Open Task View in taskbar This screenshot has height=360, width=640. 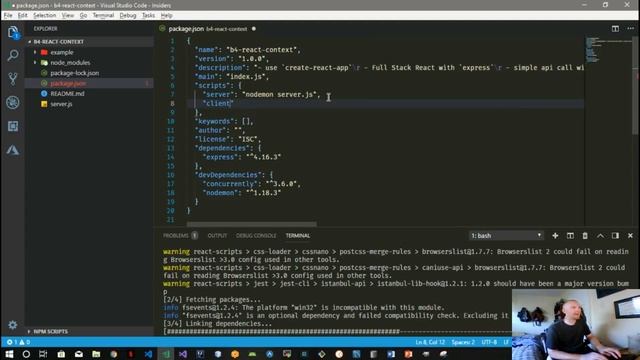click(x=43, y=354)
